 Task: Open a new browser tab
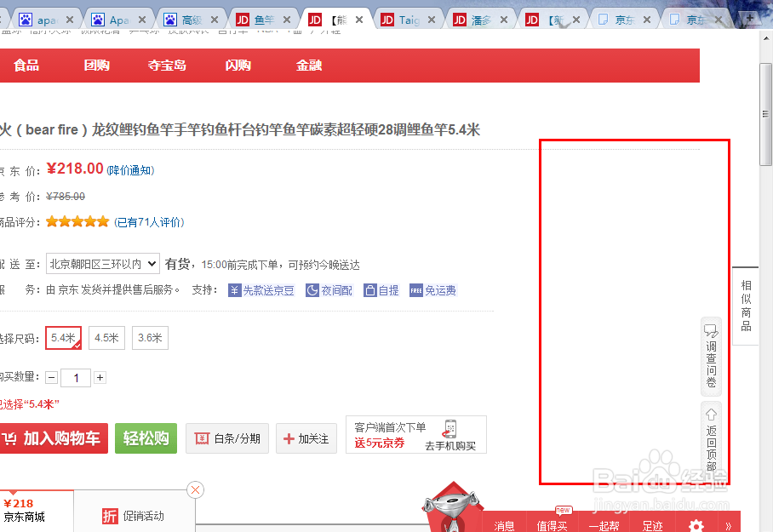[750, 19]
